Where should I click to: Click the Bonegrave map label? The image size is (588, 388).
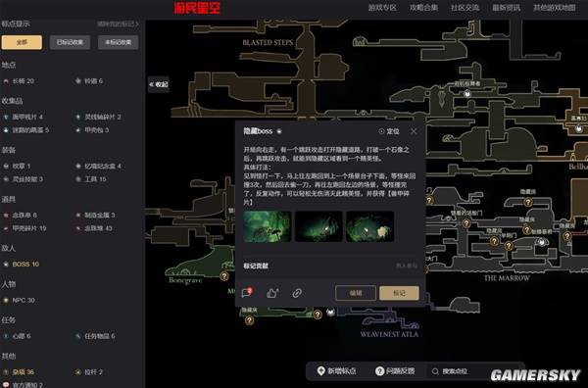pyautogui.click(x=185, y=280)
